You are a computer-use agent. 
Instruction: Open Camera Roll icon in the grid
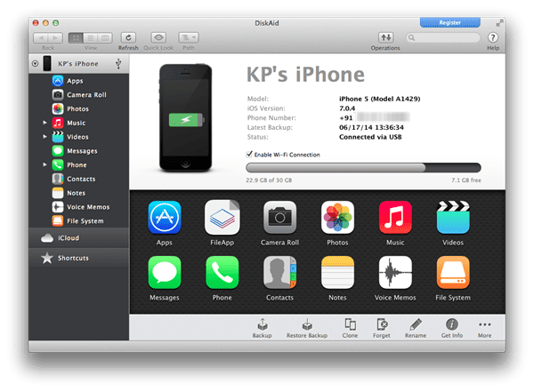[x=279, y=217]
